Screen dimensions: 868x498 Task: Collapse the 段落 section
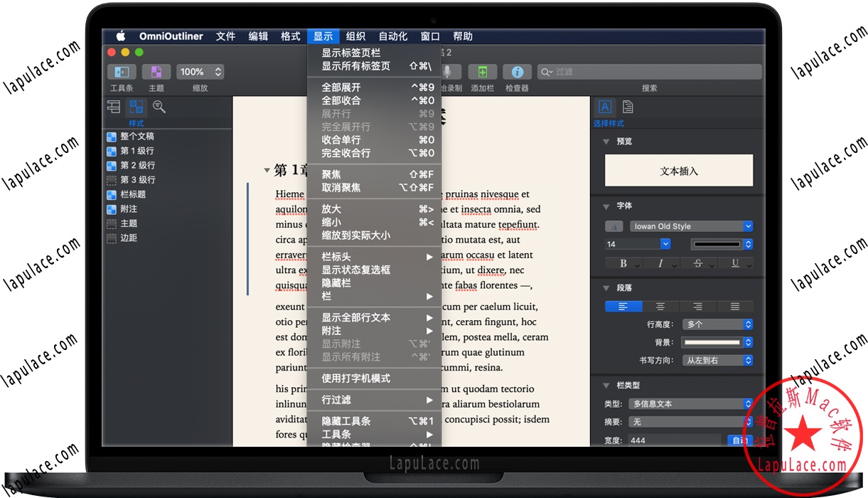point(606,288)
